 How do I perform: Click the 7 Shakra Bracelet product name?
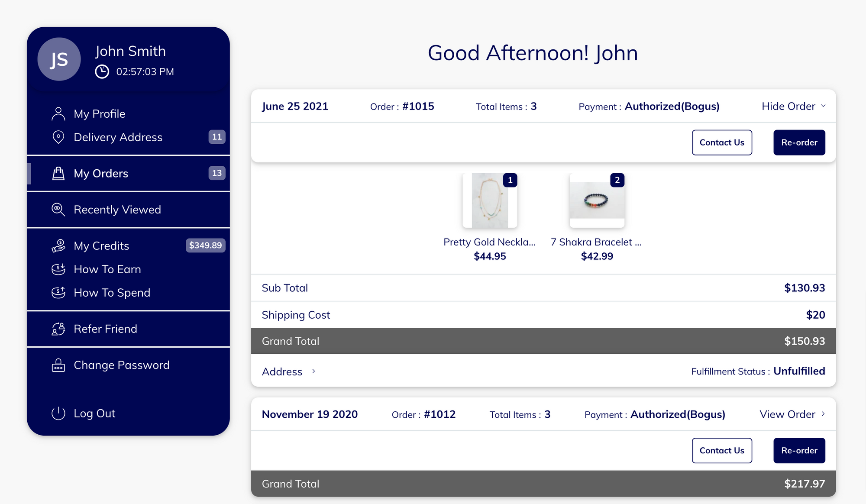click(x=596, y=242)
